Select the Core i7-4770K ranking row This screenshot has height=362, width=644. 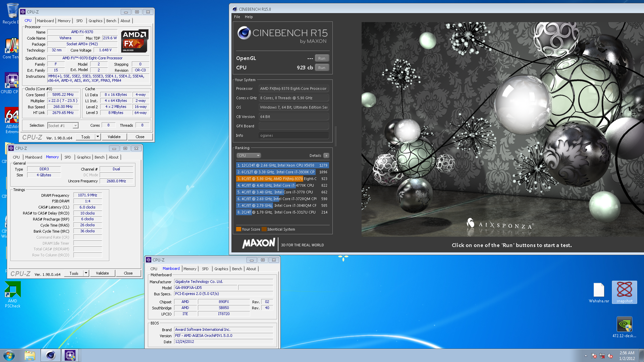pyautogui.click(x=282, y=185)
